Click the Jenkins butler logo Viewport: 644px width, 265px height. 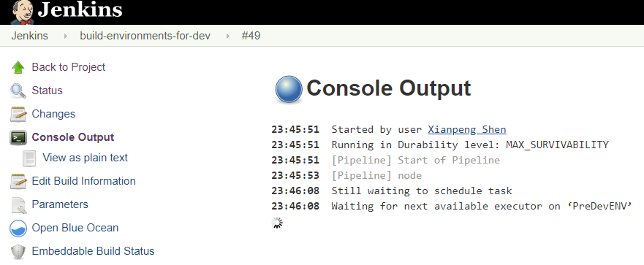click(x=23, y=12)
